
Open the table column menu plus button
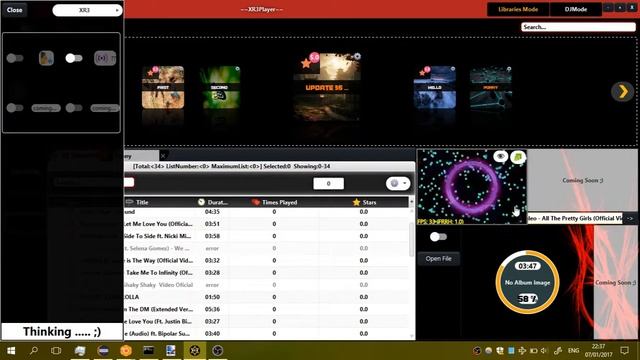(411, 202)
